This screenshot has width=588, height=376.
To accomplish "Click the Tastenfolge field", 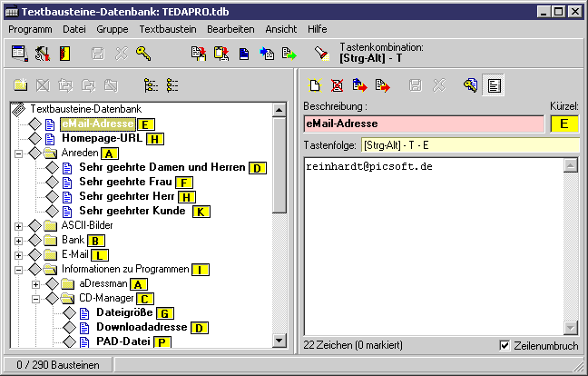I will pos(470,145).
